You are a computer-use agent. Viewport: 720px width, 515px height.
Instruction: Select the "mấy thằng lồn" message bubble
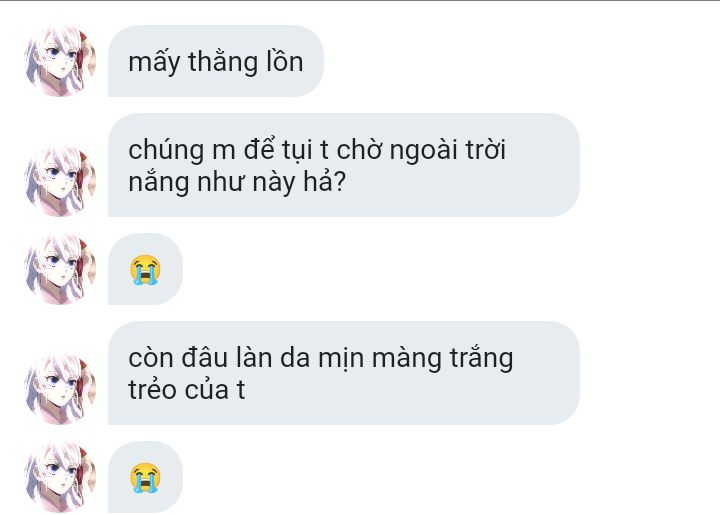click(216, 61)
